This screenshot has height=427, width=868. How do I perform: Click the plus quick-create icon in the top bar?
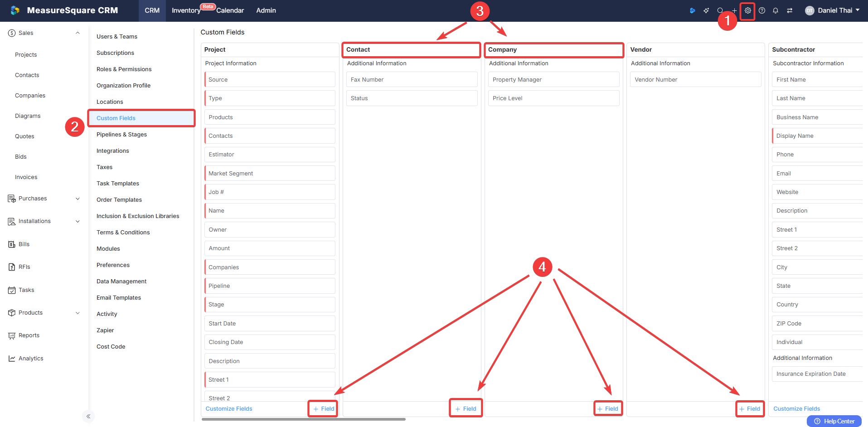pos(734,10)
